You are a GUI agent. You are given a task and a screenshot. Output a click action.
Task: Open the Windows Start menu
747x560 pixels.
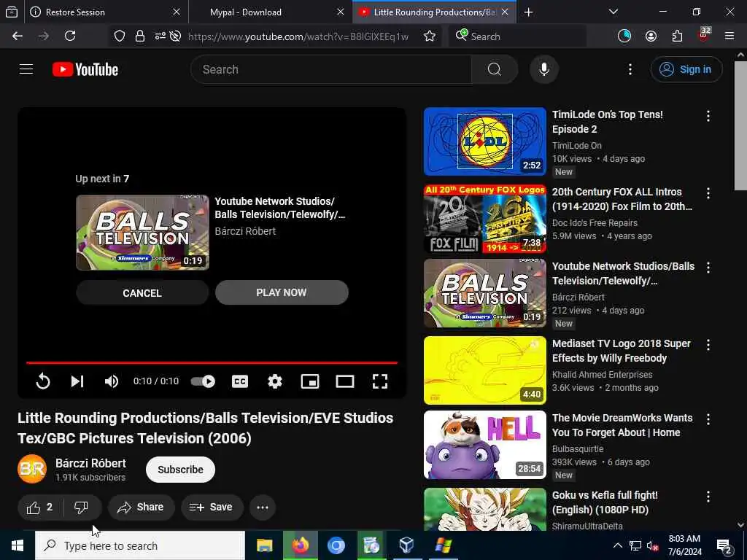18,545
